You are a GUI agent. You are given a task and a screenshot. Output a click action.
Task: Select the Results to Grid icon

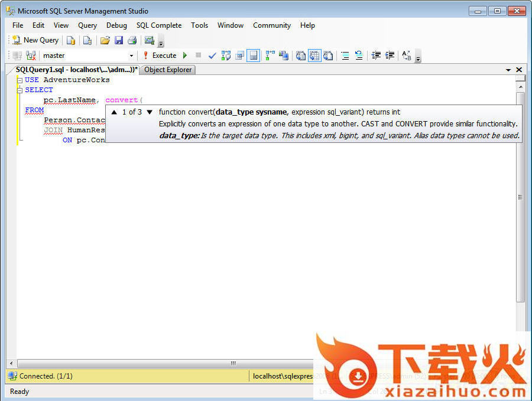coord(314,56)
